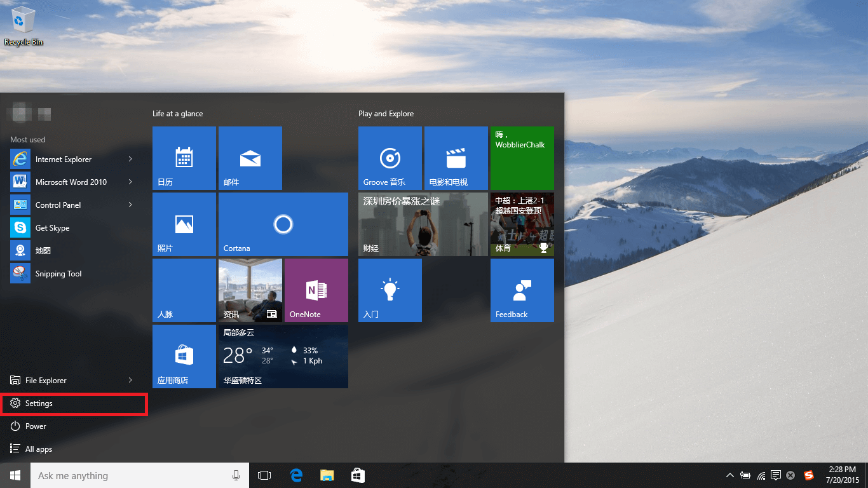Open the Wi-Fi network tray icon
Image resolution: width=868 pixels, height=488 pixels.
761,475
